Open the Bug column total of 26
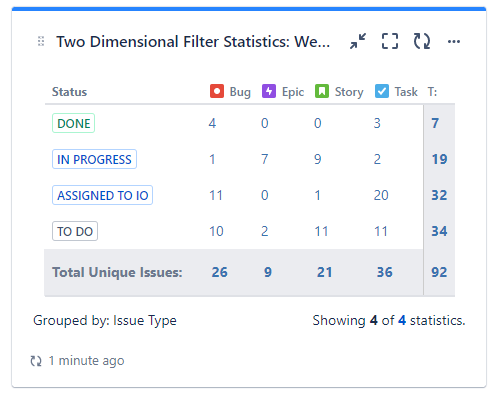 point(220,272)
